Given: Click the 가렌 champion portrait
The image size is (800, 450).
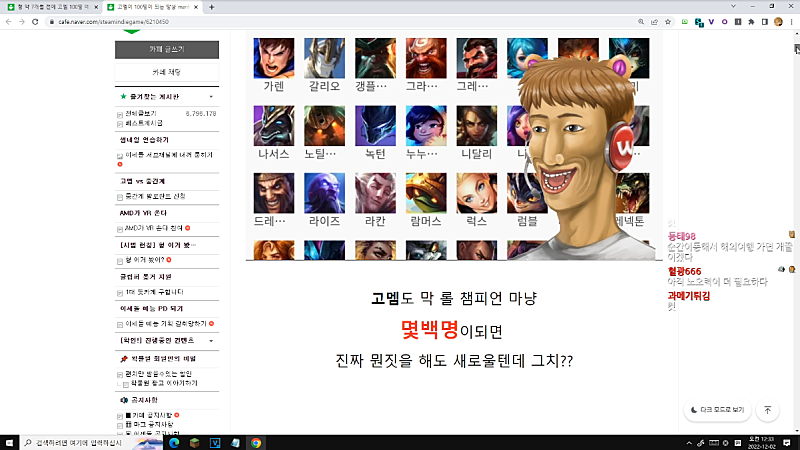Looking at the screenshot, I should pos(273,58).
